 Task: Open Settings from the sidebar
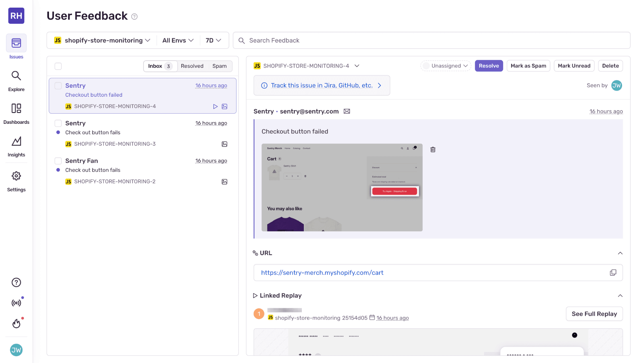click(x=16, y=176)
